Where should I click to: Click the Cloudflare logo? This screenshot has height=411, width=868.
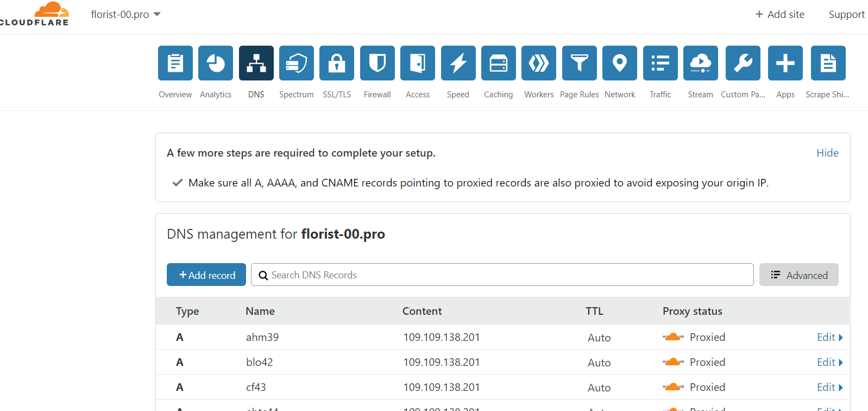point(34,14)
